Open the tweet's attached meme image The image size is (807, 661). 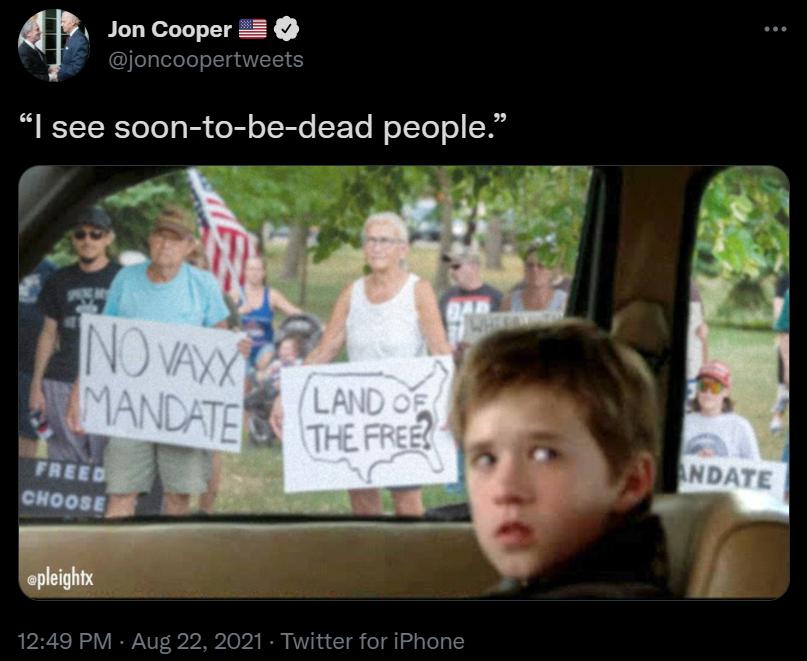404,382
